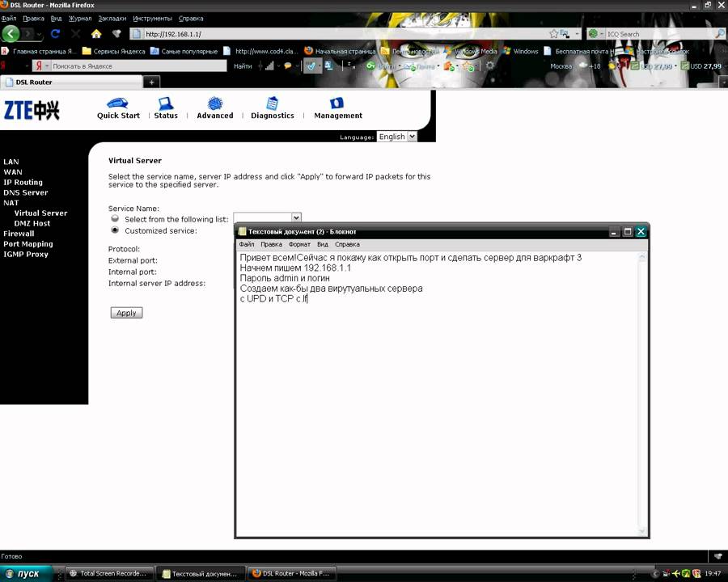This screenshot has width=728, height=582.
Task: Open the Advanced section icon
Action: tap(214, 103)
